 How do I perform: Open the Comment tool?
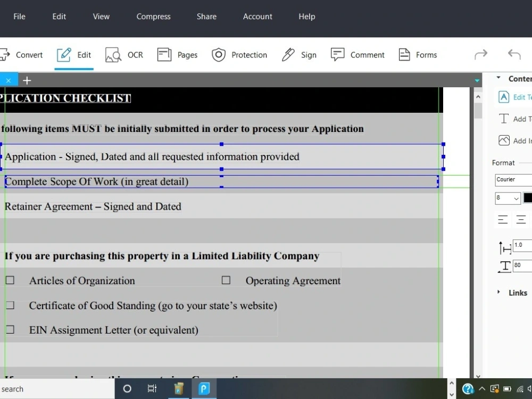[x=358, y=55]
